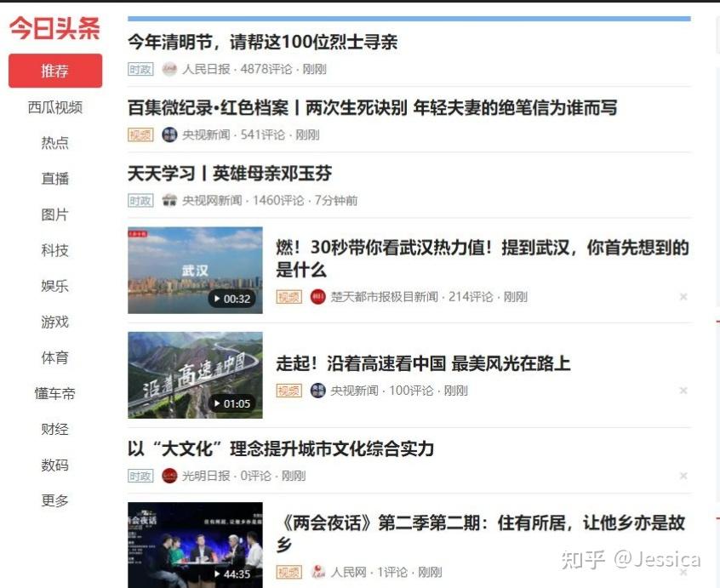Play the 00:32 武汉 video
The width and height of the screenshot is (720, 588).
(x=231, y=299)
